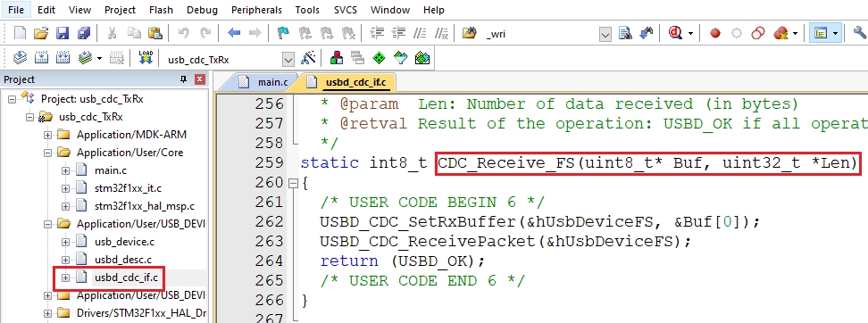The height and width of the screenshot is (323, 868).
Task: Select usbd_desc.c in project tree
Action: (x=123, y=260)
